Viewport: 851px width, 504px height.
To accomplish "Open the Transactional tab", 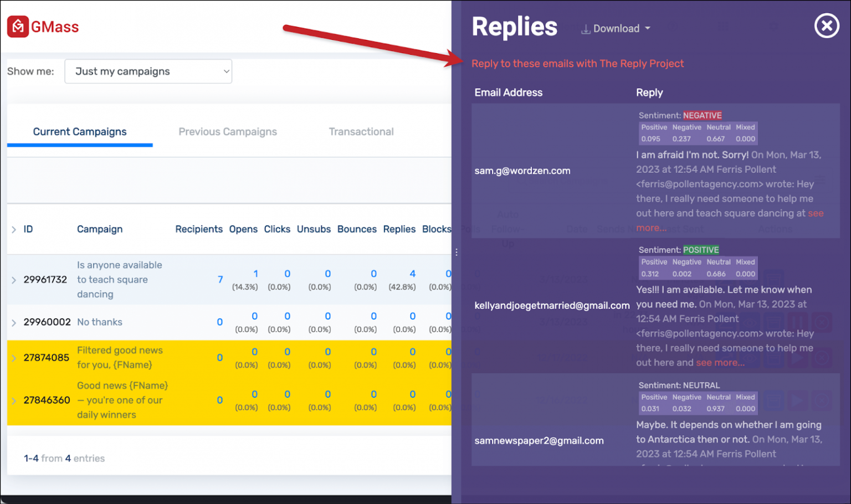I will (x=361, y=132).
